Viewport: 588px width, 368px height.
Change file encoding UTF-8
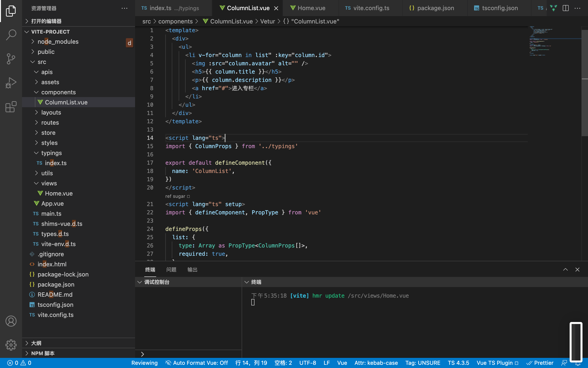[308, 363]
